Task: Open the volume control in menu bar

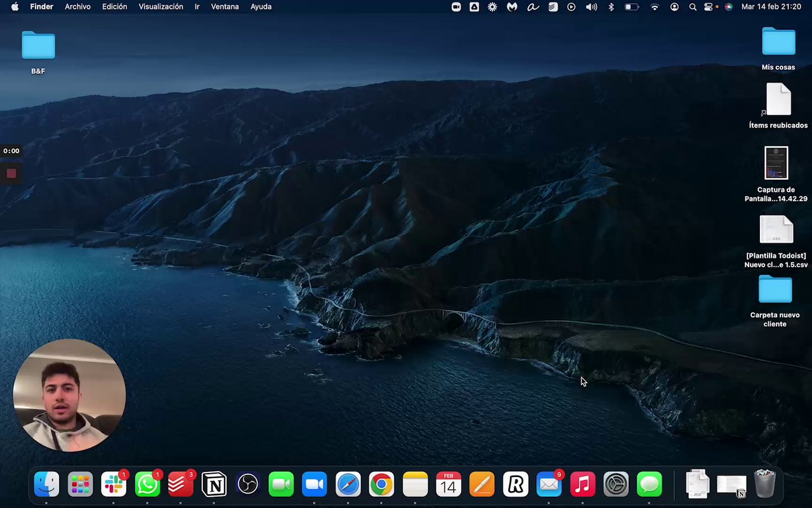Action: (x=591, y=7)
